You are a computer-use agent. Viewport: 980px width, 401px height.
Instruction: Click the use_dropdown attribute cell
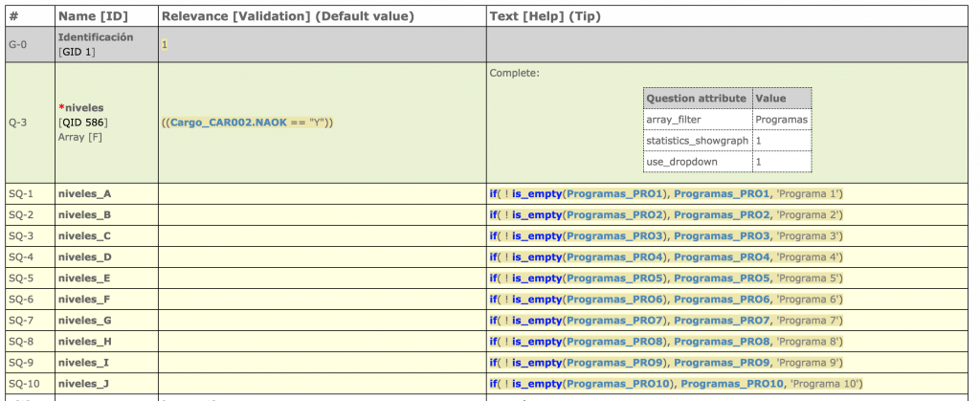coord(697,162)
